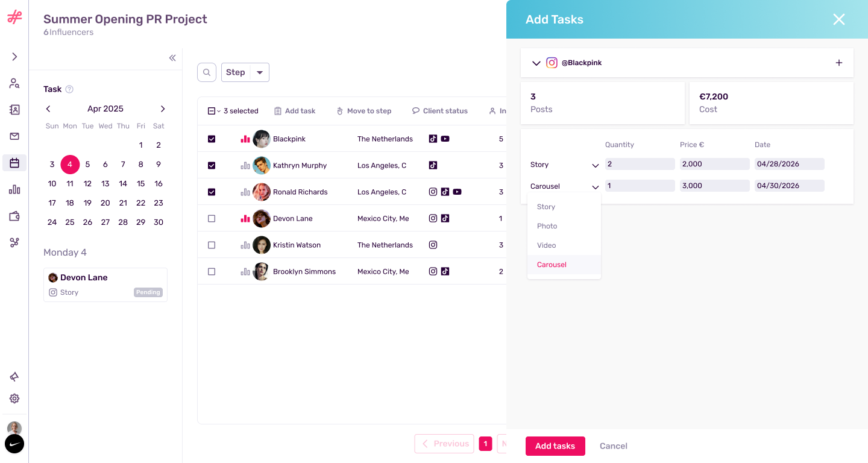Screen dimensions: 868x463
Task: Uncheck the Ronald Richards row checkbox
Action: 212,192
